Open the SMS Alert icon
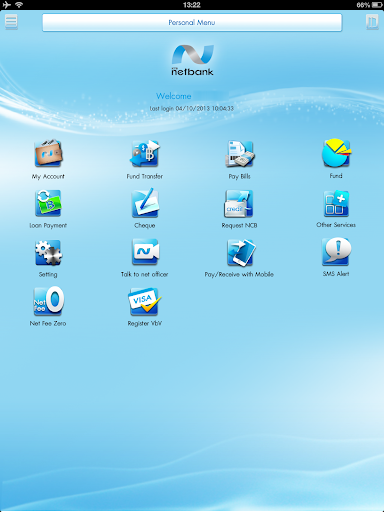384x512 pixels. click(x=336, y=251)
